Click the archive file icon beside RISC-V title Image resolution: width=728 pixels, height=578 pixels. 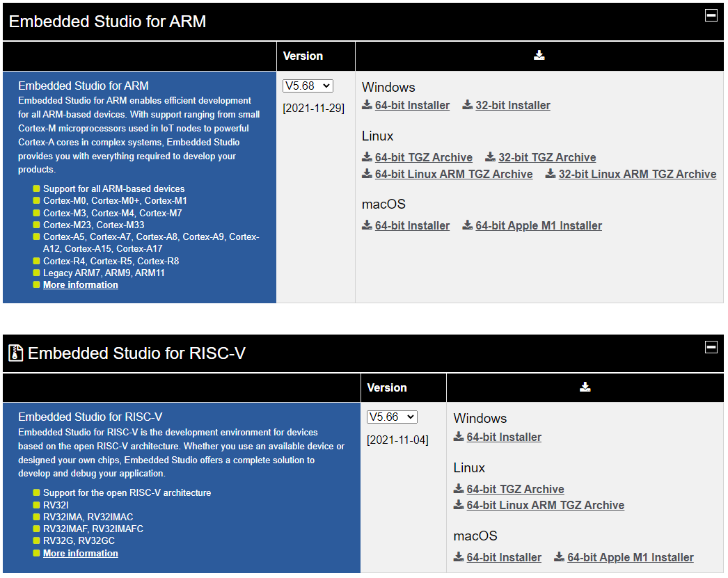pos(16,353)
